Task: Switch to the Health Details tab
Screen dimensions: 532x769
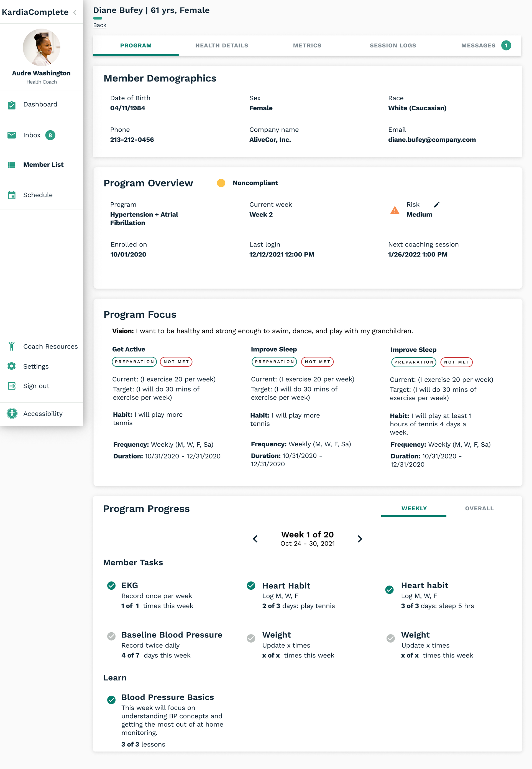Action: click(222, 45)
